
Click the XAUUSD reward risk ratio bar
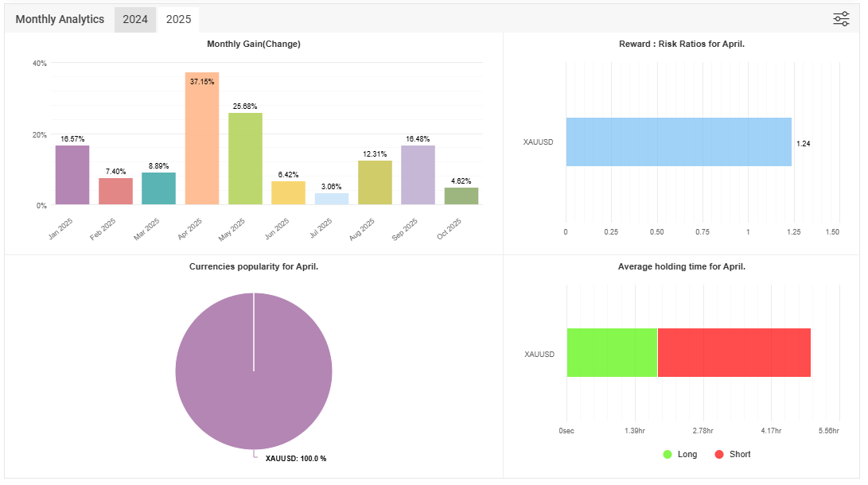[x=679, y=142]
